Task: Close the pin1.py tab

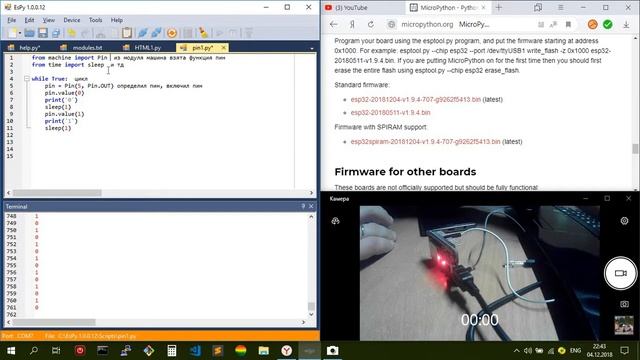Action: (223, 48)
